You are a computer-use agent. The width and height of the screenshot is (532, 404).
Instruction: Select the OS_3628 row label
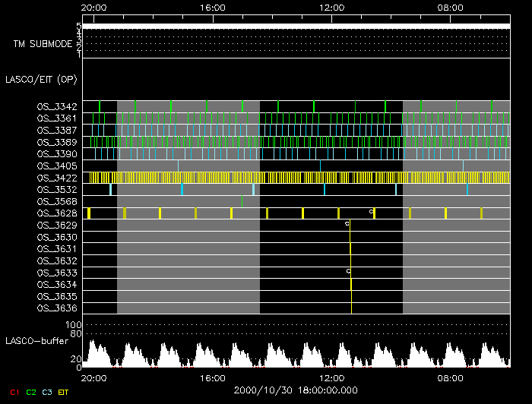point(56,213)
